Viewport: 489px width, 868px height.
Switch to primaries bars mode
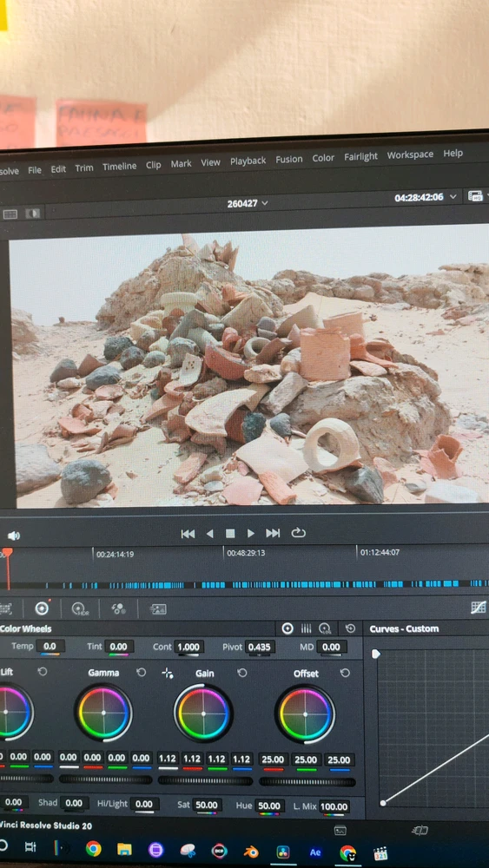306,628
